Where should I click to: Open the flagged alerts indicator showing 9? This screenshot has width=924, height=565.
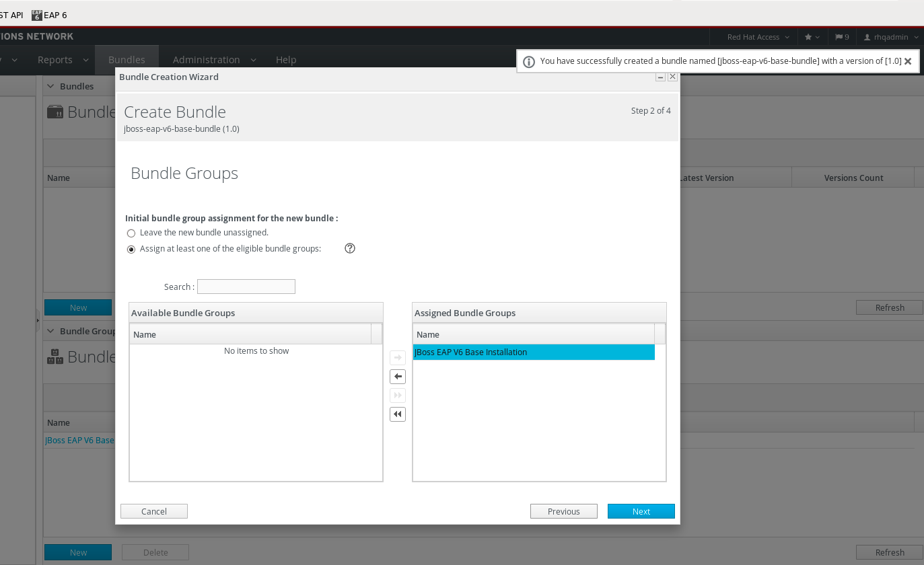click(842, 37)
